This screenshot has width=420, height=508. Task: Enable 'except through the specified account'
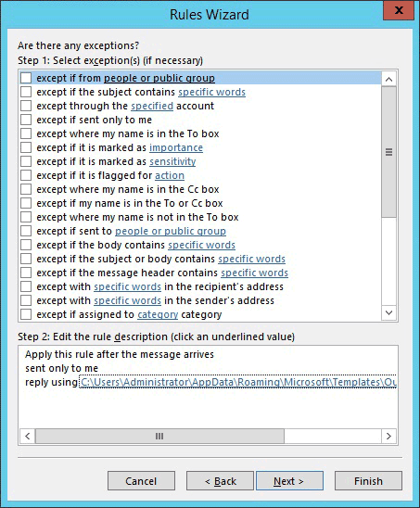(x=26, y=106)
